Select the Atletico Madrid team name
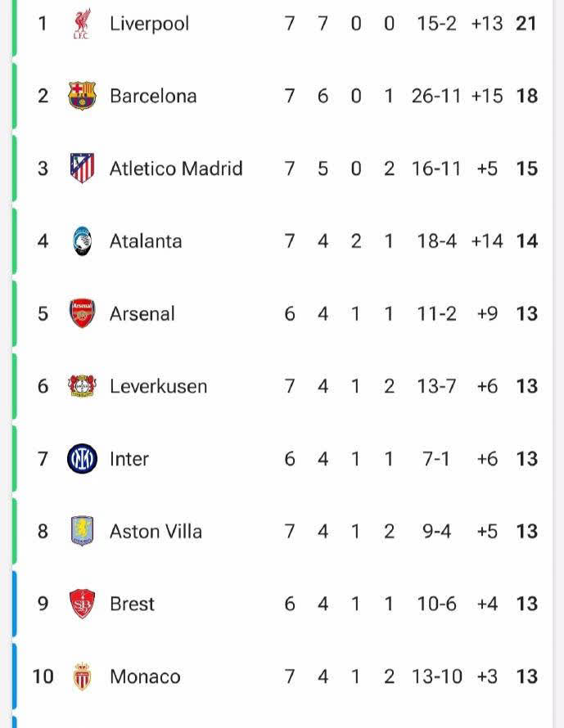The width and height of the screenshot is (564, 728). (176, 169)
